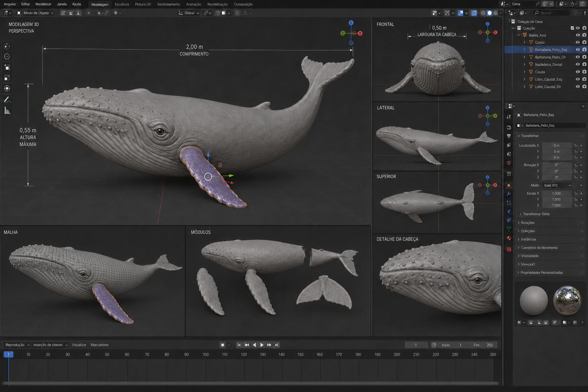Hide Barbatana_Peito_Esq with eye icon
The height and width of the screenshot is (392, 588).
click(578, 50)
